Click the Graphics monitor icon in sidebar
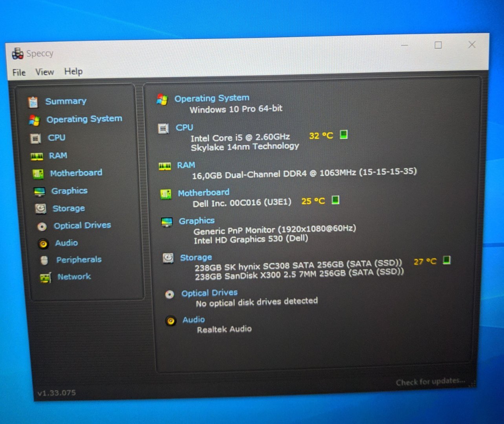This screenshot has width=504, height=424. click(x=39, y=192)
